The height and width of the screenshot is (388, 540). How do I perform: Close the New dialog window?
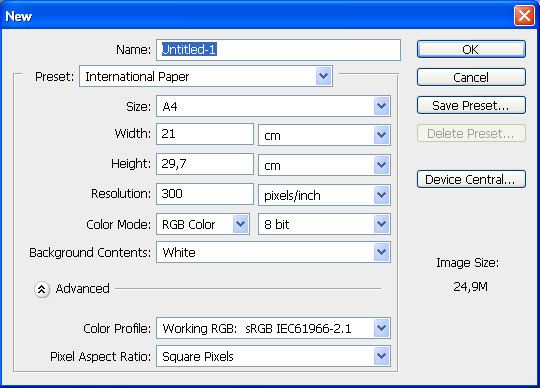tap(524, 16)
